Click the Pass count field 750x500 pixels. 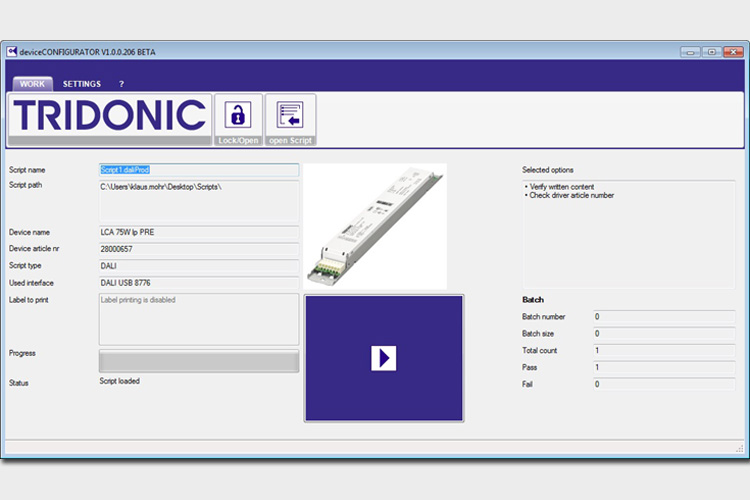pyautogui.click(x=664, y=367)
